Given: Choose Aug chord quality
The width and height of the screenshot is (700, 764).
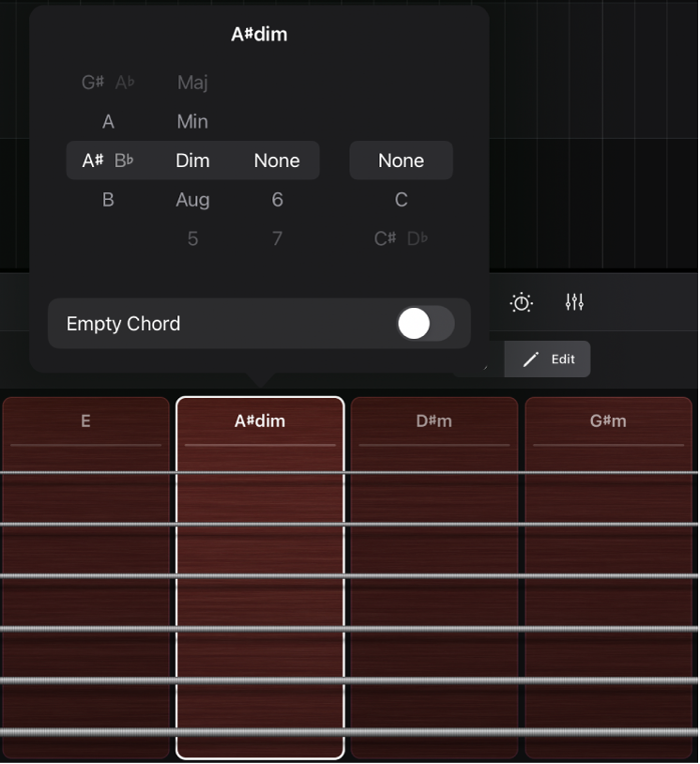Looking at the screenshot, I should click(193, 200).
